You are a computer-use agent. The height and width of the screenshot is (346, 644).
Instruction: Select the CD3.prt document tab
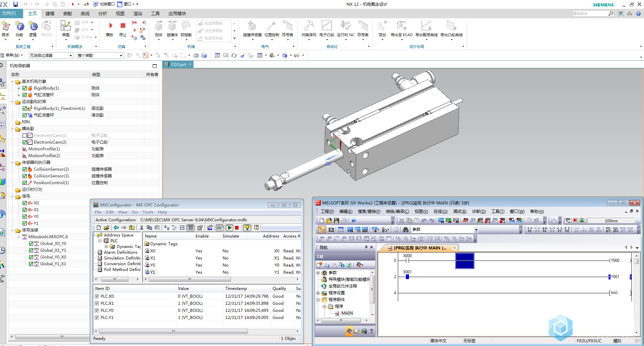coord(178,64)
